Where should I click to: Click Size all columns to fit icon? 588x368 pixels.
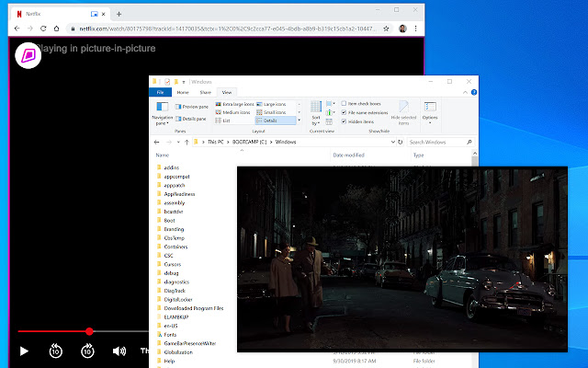pos(329,121)
